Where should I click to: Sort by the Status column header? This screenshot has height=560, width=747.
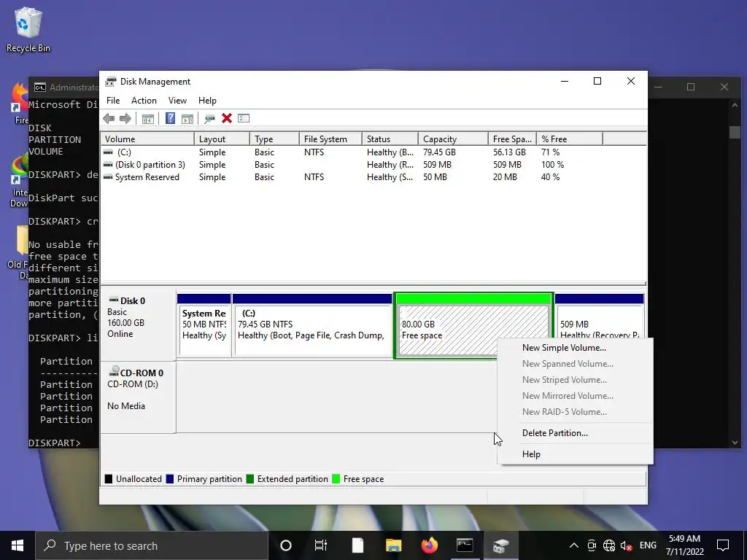[x=390, y=139]
